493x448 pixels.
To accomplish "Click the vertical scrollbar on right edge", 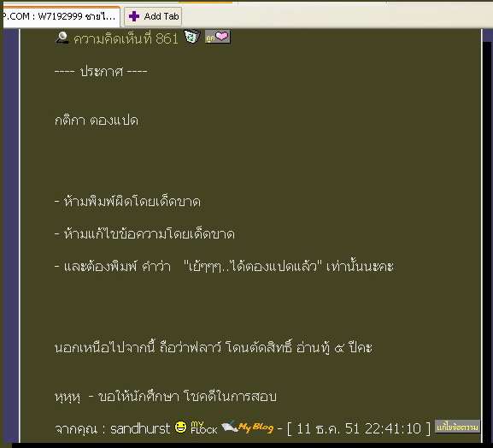I will 488,236.
